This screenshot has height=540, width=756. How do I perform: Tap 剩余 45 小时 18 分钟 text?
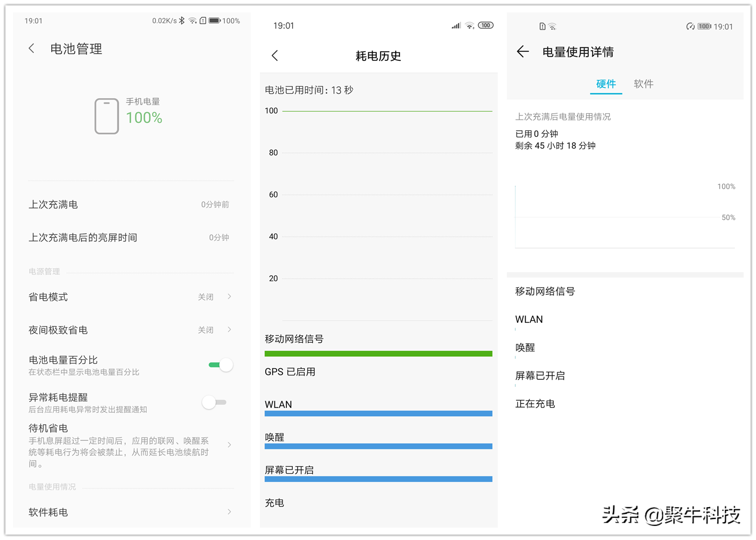coord(555,146)
